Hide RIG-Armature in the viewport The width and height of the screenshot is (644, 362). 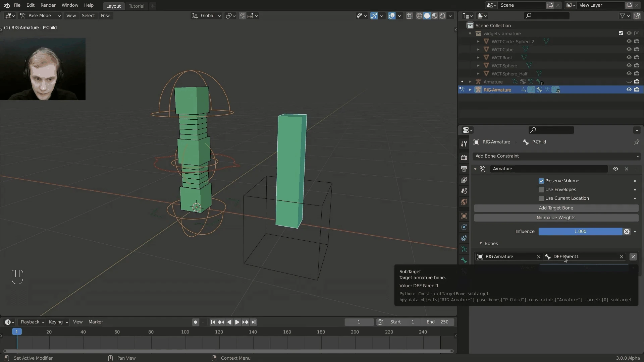pyautogui.click(x=629, y=90)
